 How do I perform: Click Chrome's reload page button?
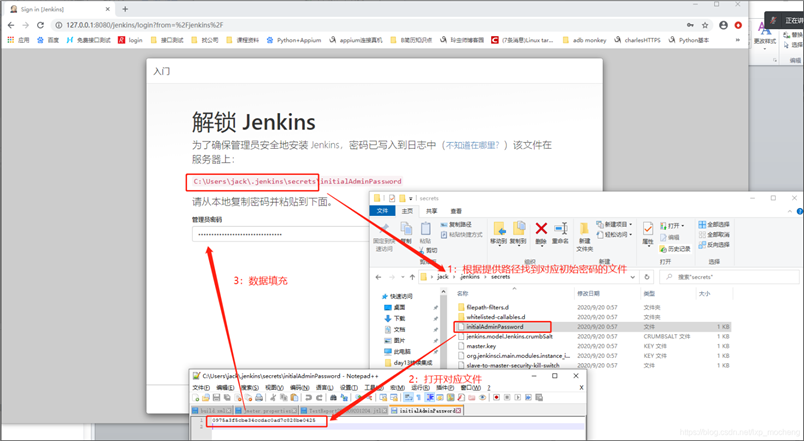point(41,25)
